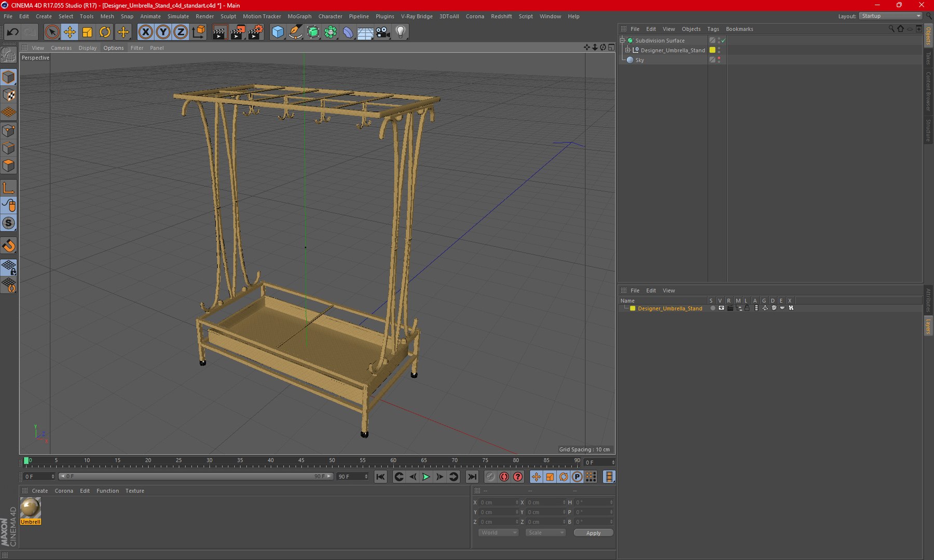Screen dimensions: 934x560
Task: Open the World coordinate dropdown
Action: point(498,533)
